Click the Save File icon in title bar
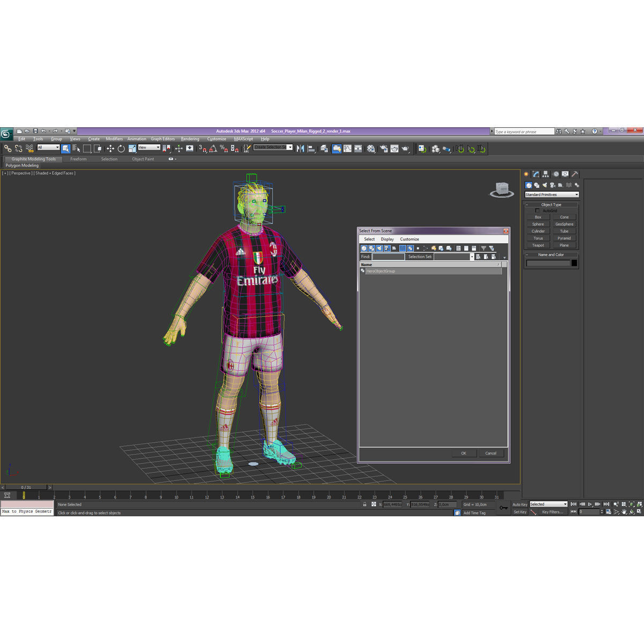This screenshot has width=644, height=644. tap(35, 131)
